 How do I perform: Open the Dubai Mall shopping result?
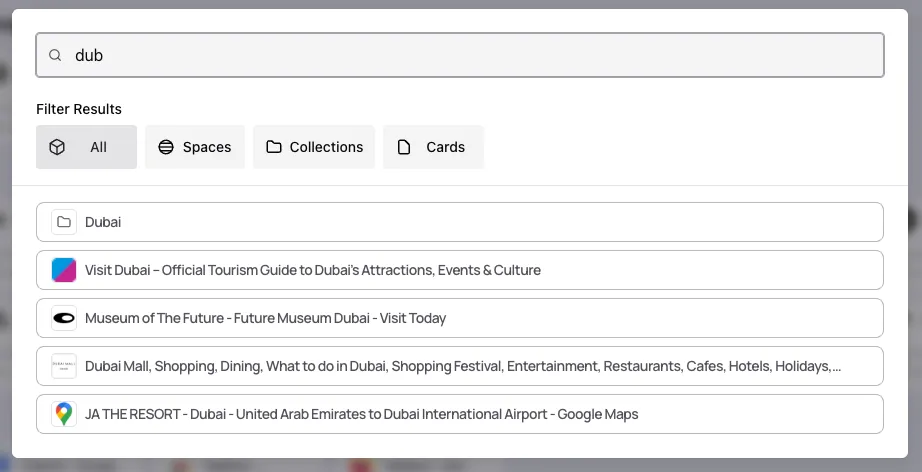click(460, 366)
